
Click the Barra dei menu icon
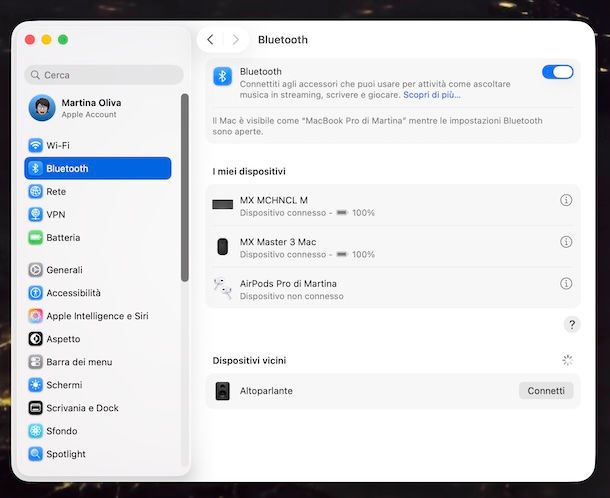pos(35,362)
